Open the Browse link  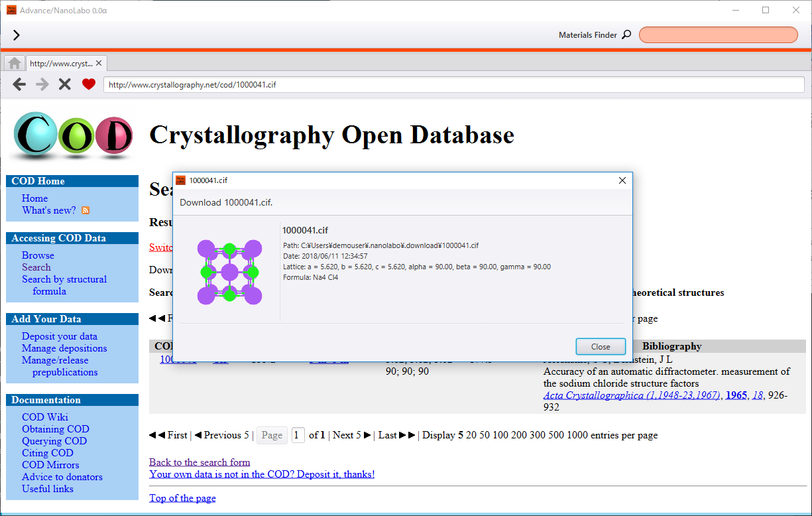coord(38,255)
